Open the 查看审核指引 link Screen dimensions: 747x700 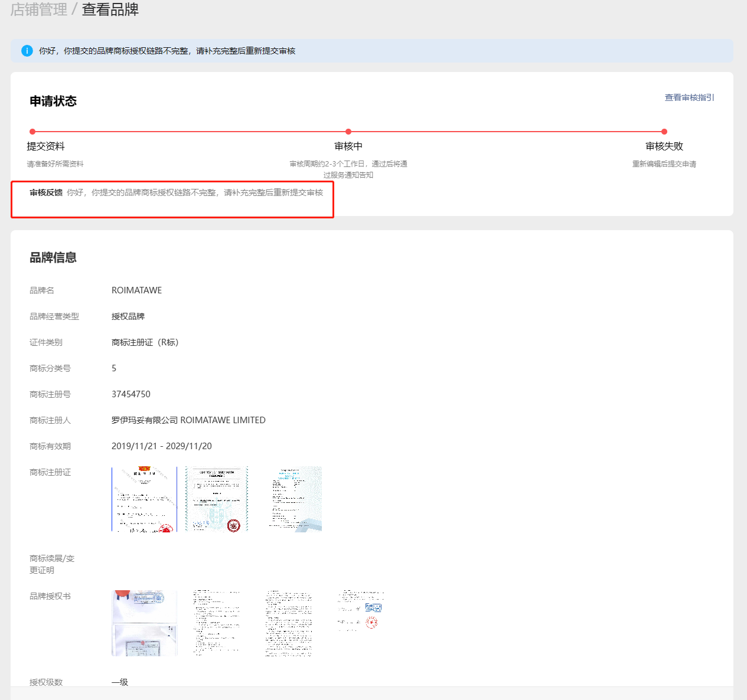click(x=689, y=97)
